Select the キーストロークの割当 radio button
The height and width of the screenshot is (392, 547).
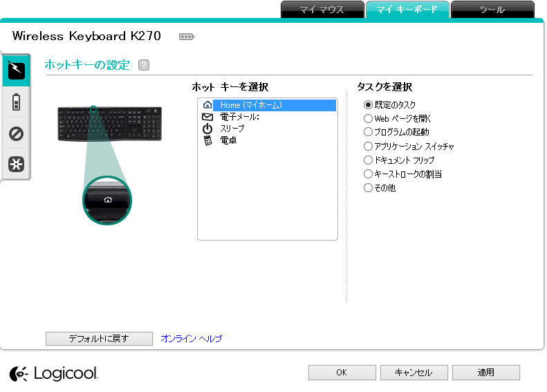click(x=368, y=174)
